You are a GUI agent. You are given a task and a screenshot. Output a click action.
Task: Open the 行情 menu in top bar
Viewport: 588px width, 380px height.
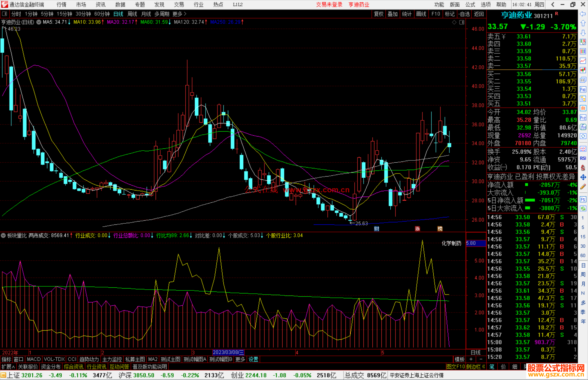tap(61, 5)
